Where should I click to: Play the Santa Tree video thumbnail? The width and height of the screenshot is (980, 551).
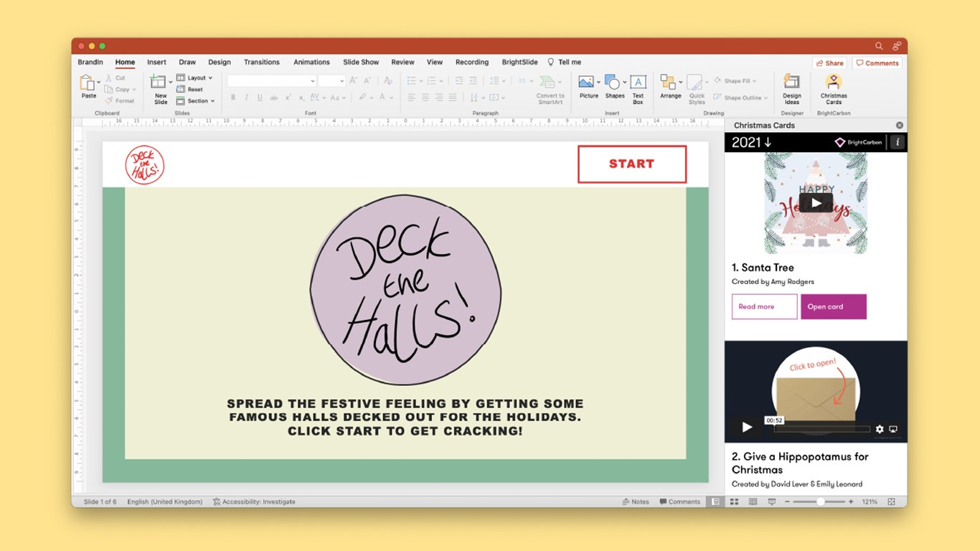[816, 203]
